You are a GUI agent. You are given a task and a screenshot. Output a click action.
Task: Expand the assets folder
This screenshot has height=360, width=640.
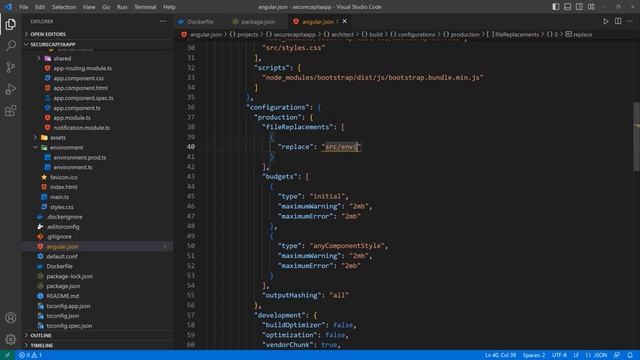point(58,138)
